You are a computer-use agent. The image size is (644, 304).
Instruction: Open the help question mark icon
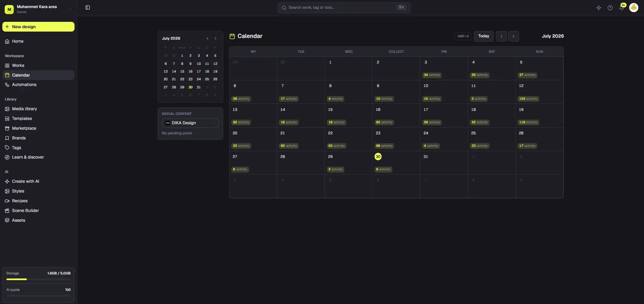click(610, 8)
